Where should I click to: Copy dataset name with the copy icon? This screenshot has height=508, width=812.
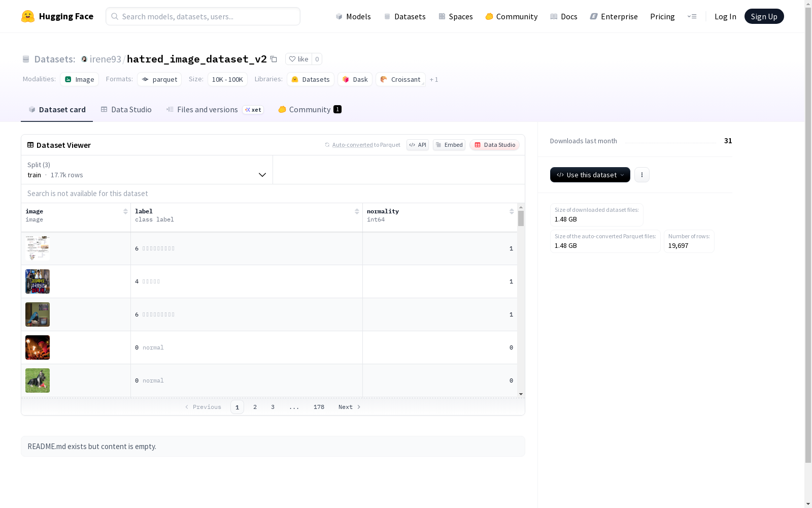tap(274, 59)
